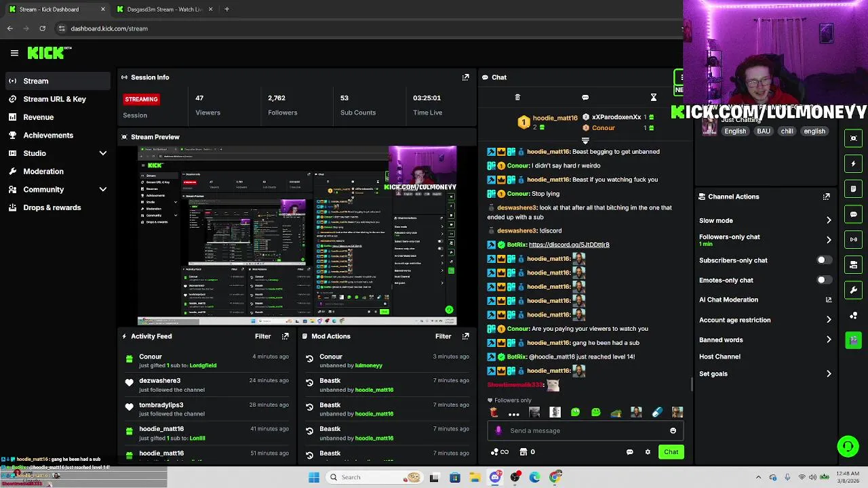The image size is (868, 488).
Task: Reload the browser page
Action: click(42, 28)
